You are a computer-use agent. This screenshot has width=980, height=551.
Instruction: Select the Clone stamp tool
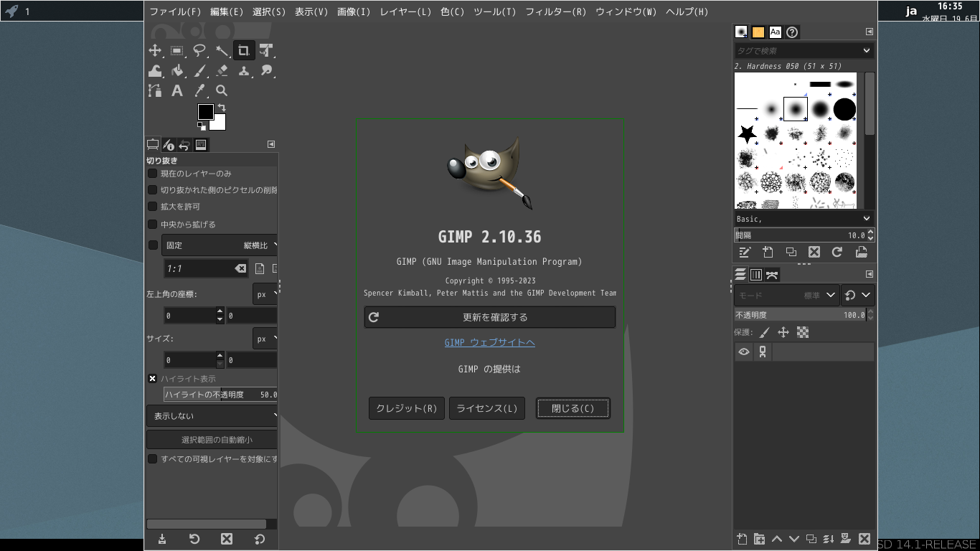click(x=244, y=70)
